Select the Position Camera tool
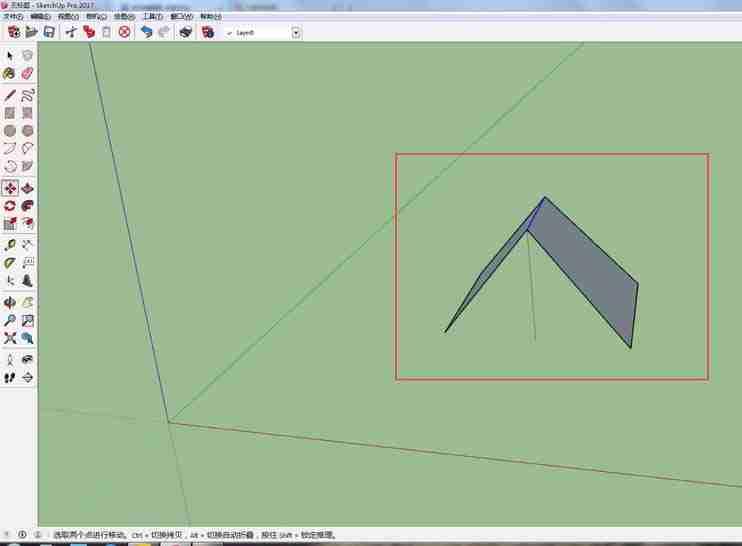The width and height of the screenshot is (742, 546). click(x=10, y=360)
